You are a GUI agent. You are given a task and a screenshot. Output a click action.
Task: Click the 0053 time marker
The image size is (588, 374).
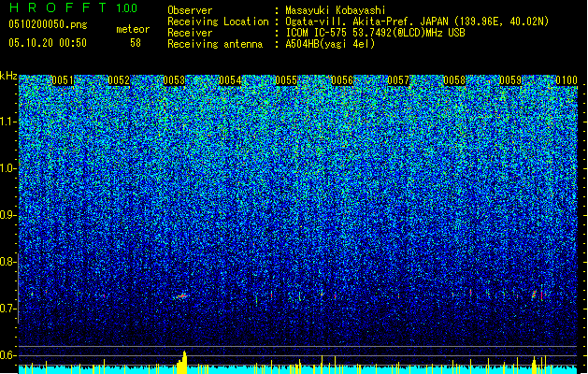click(x=174, y=80)
